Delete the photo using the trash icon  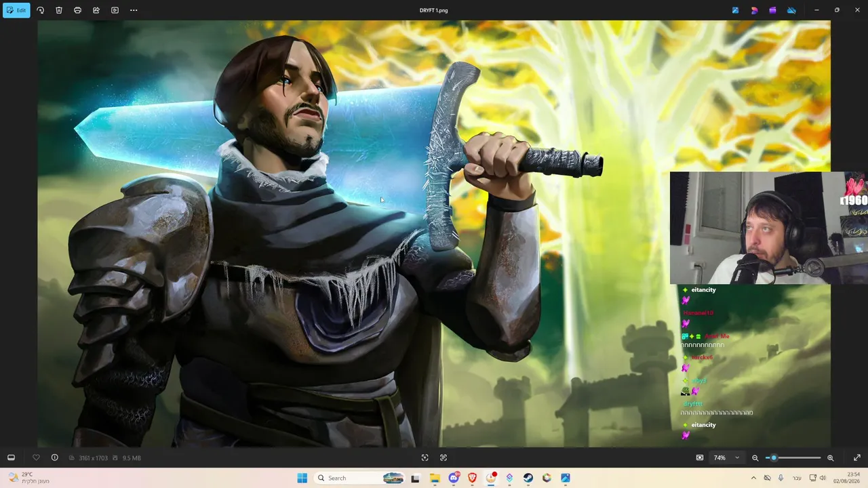tap(59, 10)
